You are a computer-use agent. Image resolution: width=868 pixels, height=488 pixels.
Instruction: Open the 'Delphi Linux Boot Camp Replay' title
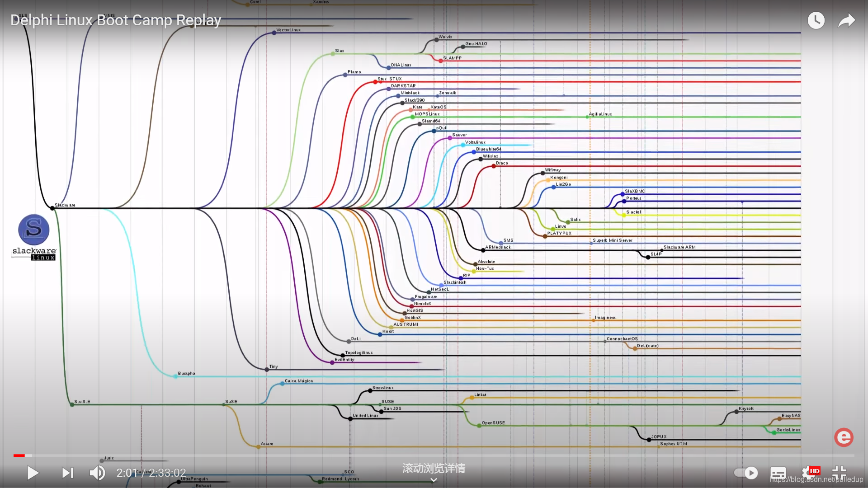pyautogui.click(x=116, y=20)
